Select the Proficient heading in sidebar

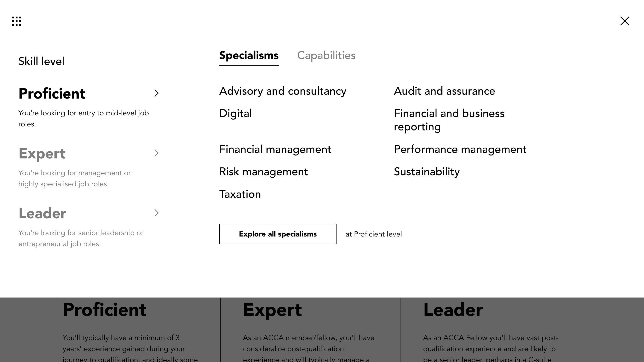pos(52,94)
